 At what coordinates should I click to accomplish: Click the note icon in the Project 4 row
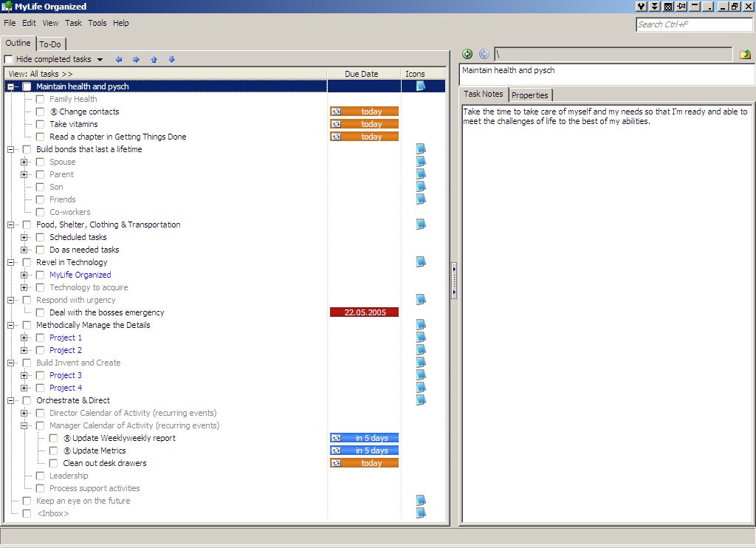(x=421, y=387)
